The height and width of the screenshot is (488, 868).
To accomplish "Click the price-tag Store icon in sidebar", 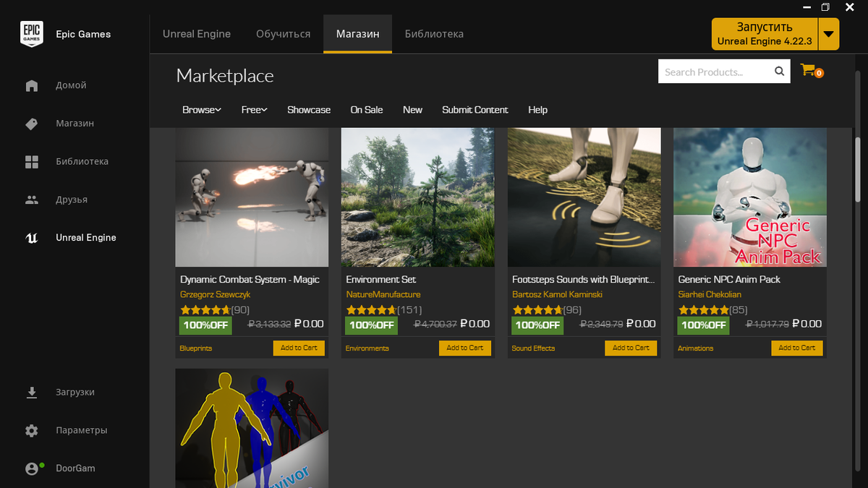I will [31, 124].
